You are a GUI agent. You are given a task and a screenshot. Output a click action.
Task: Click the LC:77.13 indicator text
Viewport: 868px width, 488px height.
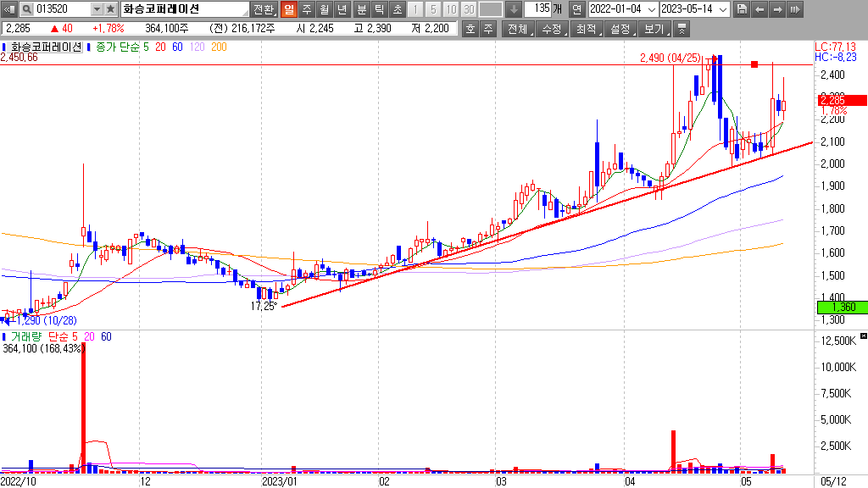[x=835, y=47]
